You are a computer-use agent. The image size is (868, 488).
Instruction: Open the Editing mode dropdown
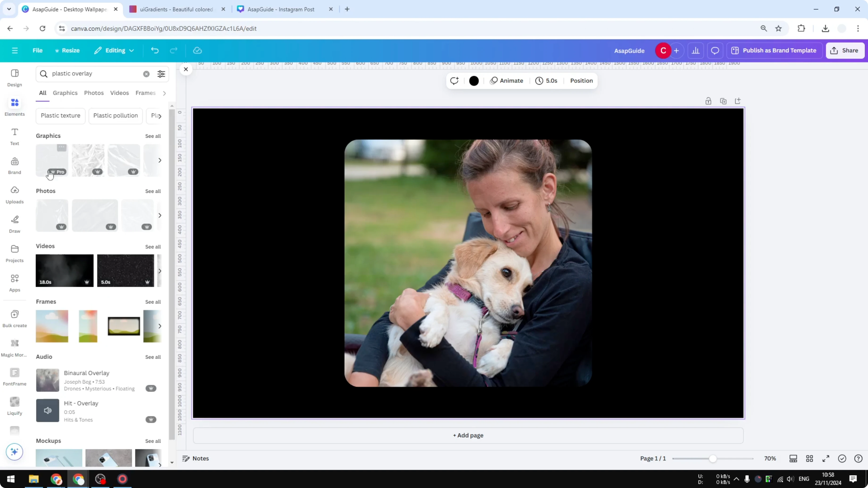(x=114, y=50)
